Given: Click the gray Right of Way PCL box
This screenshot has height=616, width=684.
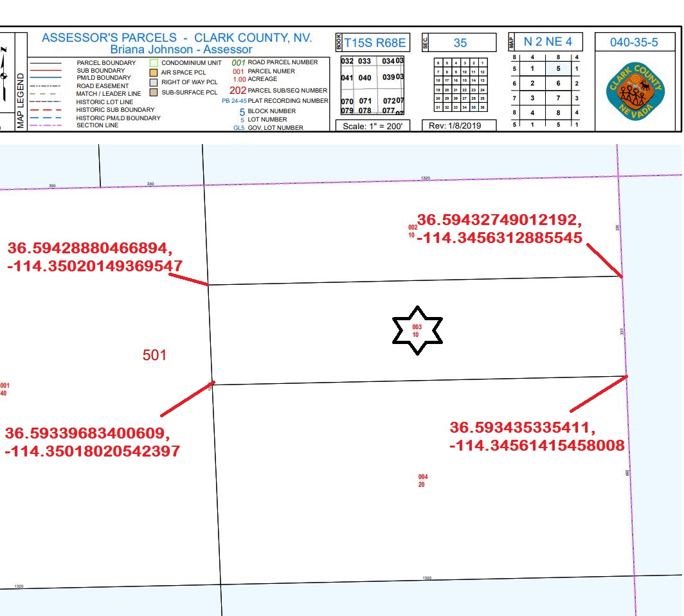Looking at the screenshot, I should (x=154, y=82).
